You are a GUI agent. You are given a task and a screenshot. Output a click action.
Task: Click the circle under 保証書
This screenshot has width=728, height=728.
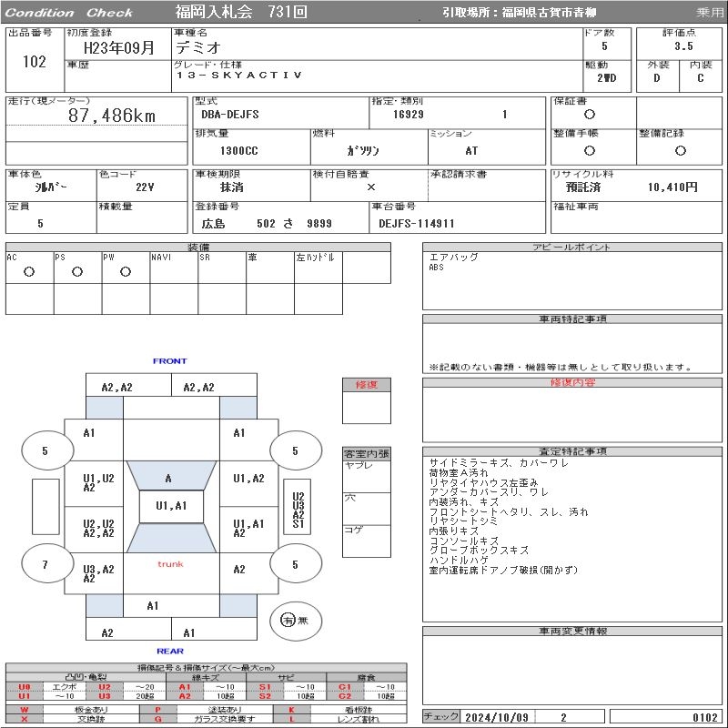(590, 115)
